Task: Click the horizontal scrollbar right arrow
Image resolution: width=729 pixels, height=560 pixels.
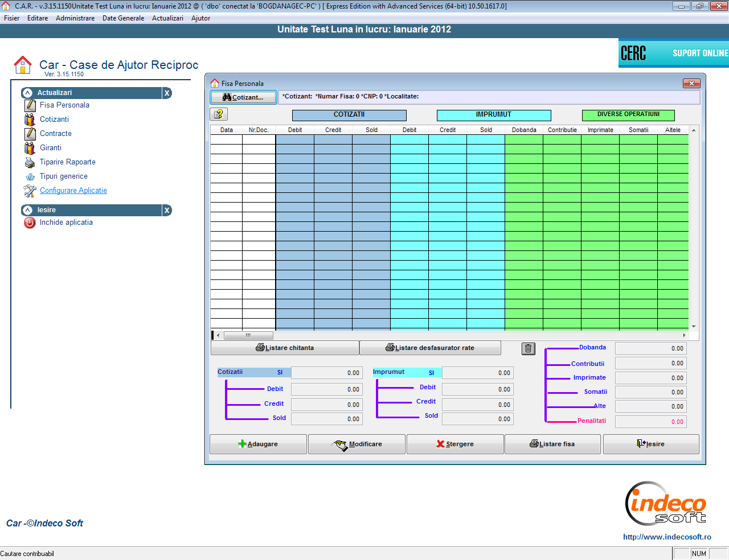Action: pyautogui.click(x=684, y=335)
